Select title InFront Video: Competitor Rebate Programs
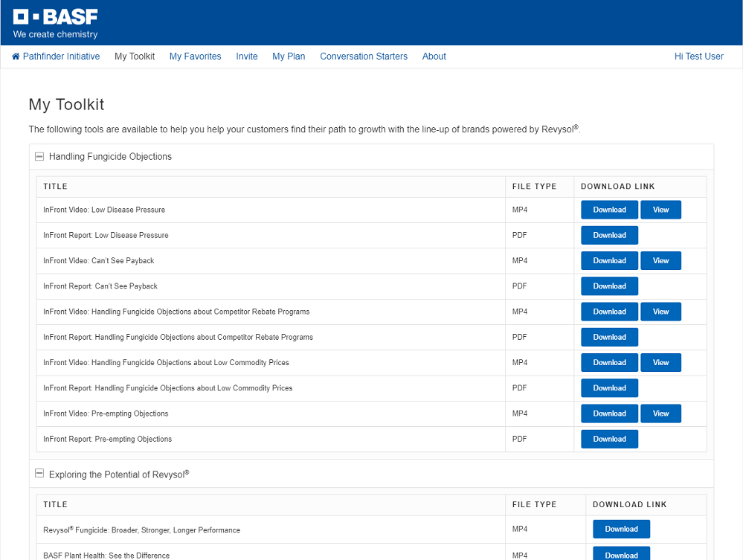The width and height of the screenshot is (743, 560). pyautogui.click(x=176, y=312)
